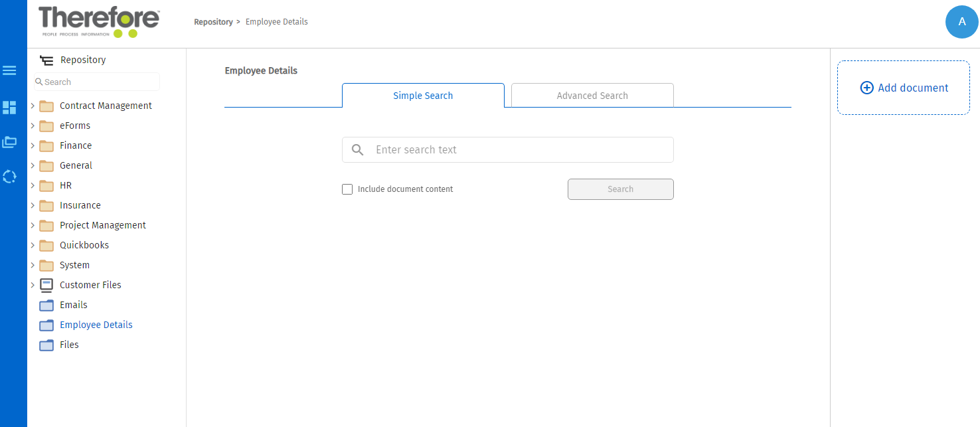Screen dimensions: 980x427
Task: Expand the HR folder chevron
Action: pos(33,185)
